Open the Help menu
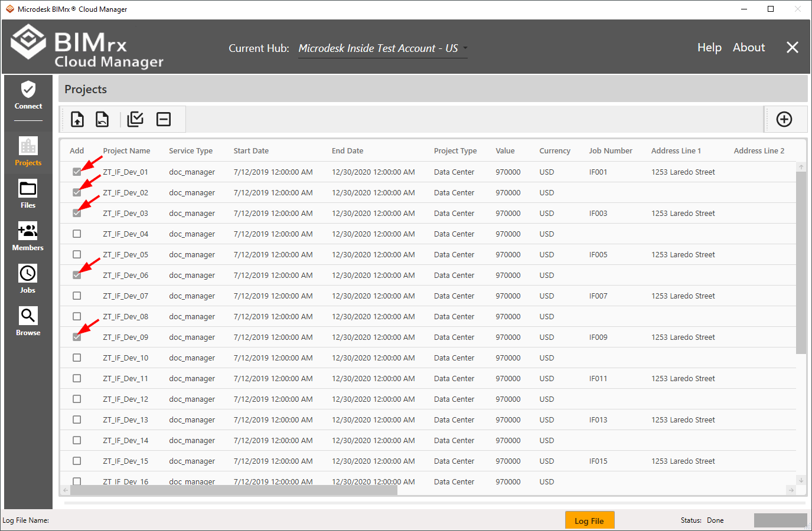This screenshot has height=531, width=812. pos(709,47)
